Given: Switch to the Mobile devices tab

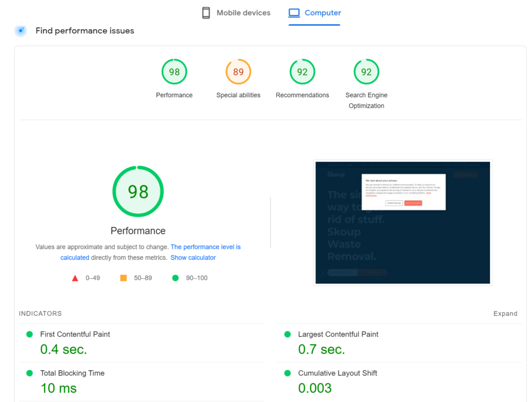Looking at the screenshot, I should [x=236, y=13].
